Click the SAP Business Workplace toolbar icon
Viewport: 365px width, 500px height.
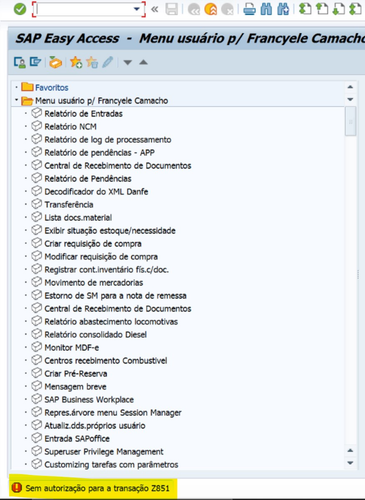pyautogui.click(x=55, y=62)
